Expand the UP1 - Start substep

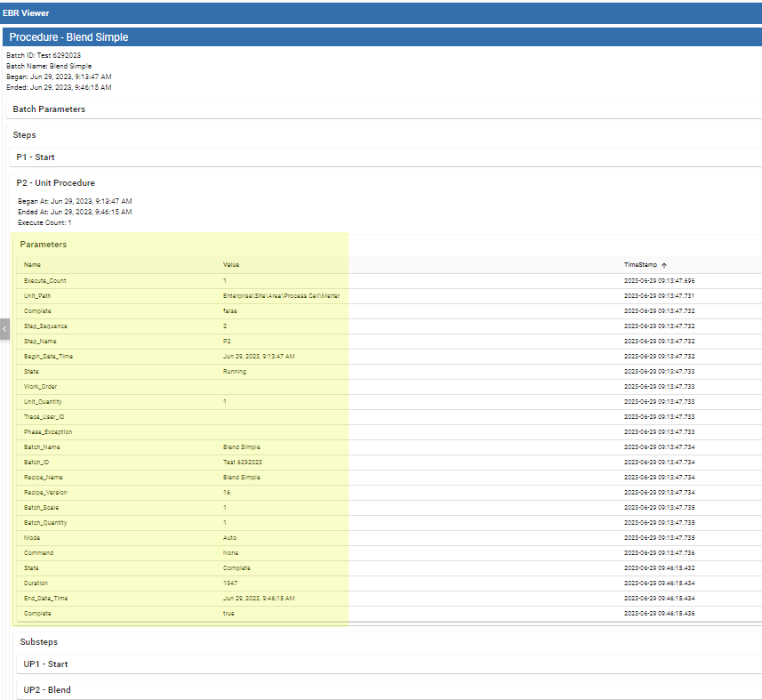tap(46, 664)
